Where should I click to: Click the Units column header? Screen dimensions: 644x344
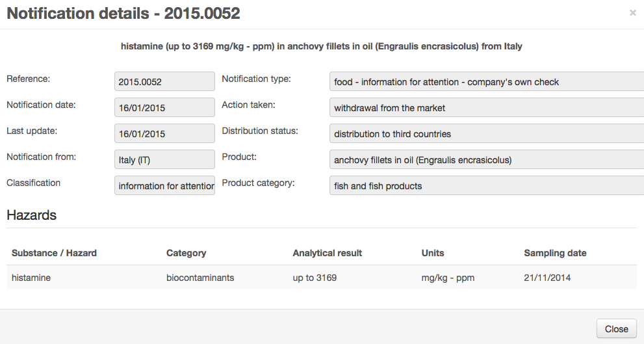click(x=433, y=253)
